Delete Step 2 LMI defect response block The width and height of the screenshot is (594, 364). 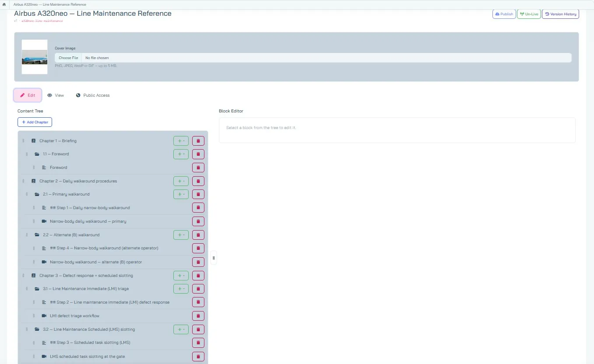click(x=198, y=302)
